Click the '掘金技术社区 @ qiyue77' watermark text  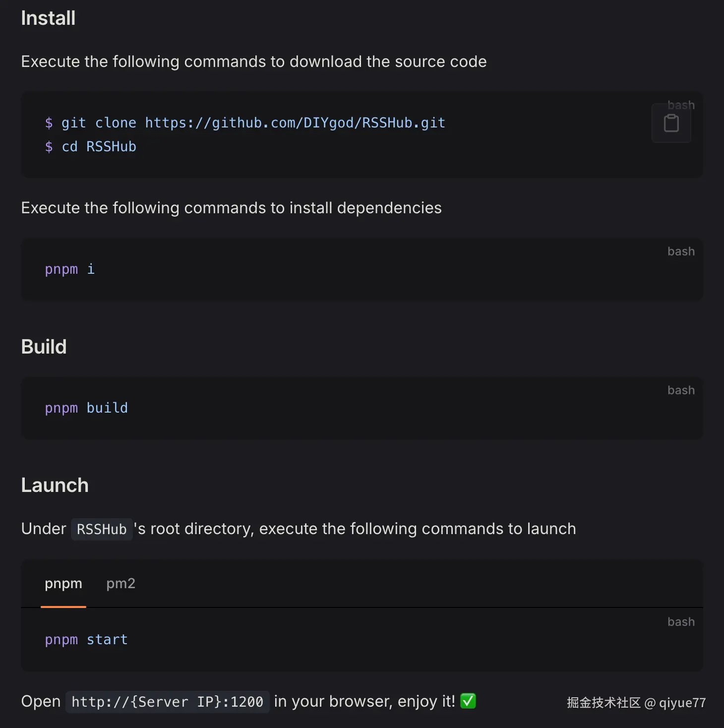(636, 702)
